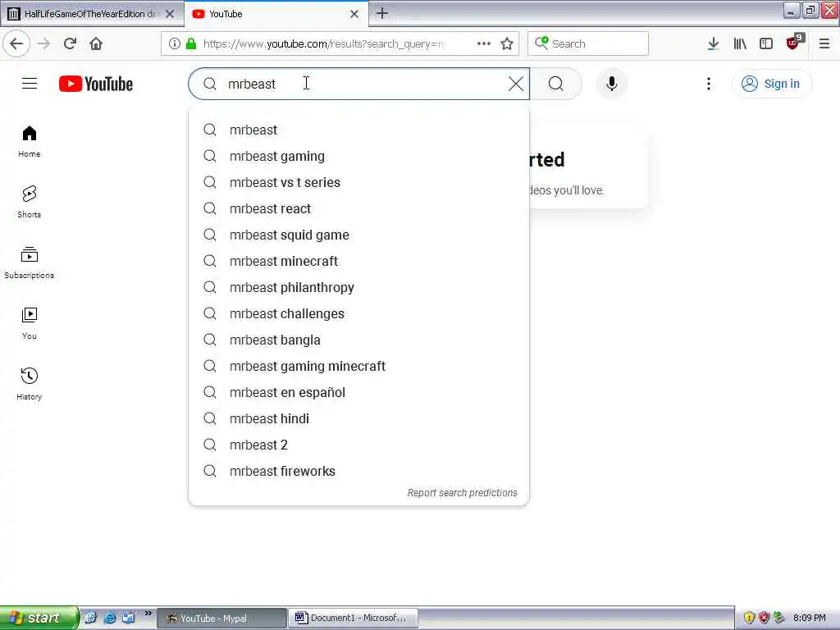The image size is (840, 630).
Task: Open Report search predictions link
Action: click(463, 493)
